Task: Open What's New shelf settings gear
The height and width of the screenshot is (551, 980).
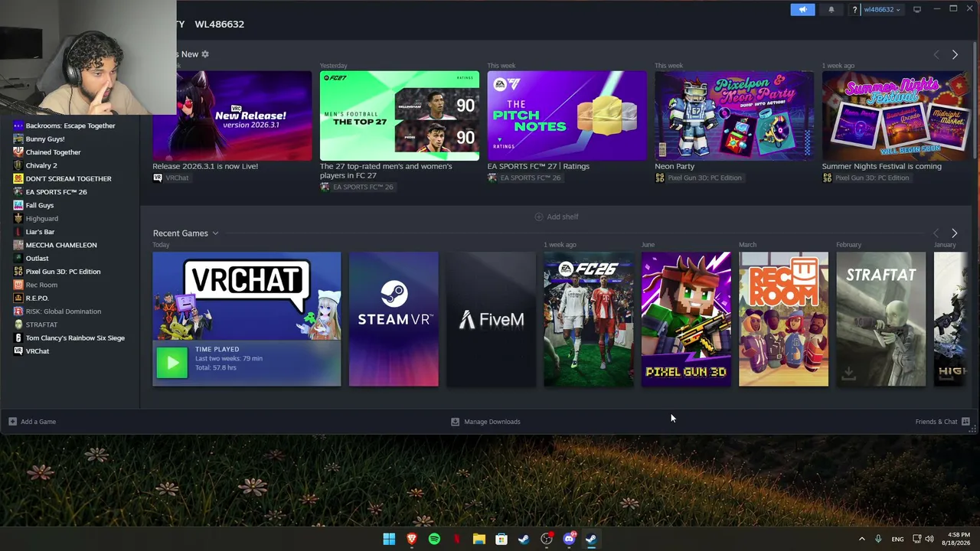Action: (x=205, y=54)
